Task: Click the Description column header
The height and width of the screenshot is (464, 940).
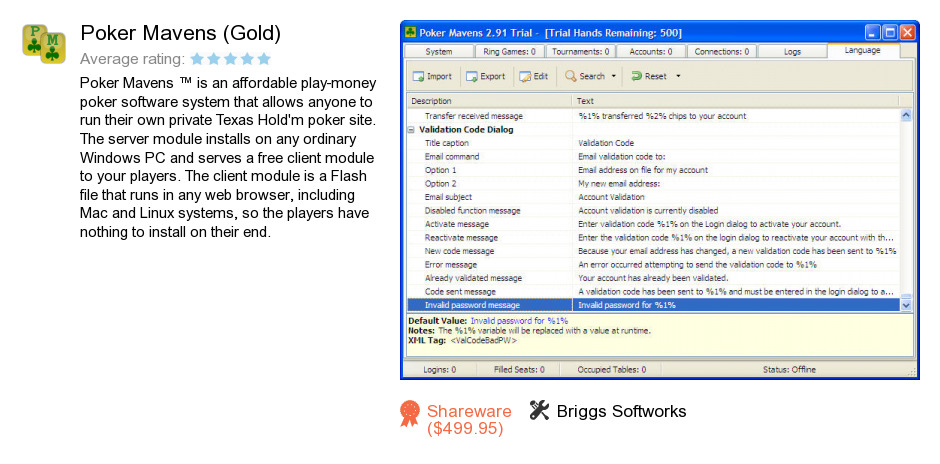Action: click(x=490, y=101)
